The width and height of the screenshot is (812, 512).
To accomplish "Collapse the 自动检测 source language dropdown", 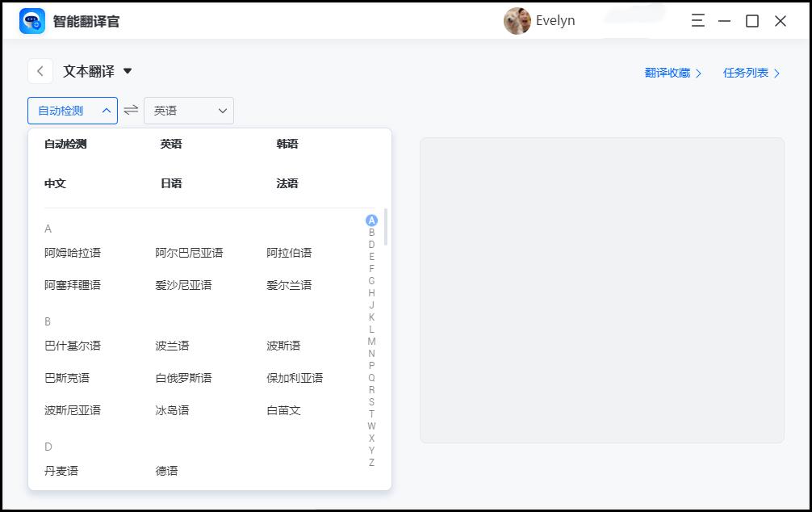I will [x=72, y=110].
